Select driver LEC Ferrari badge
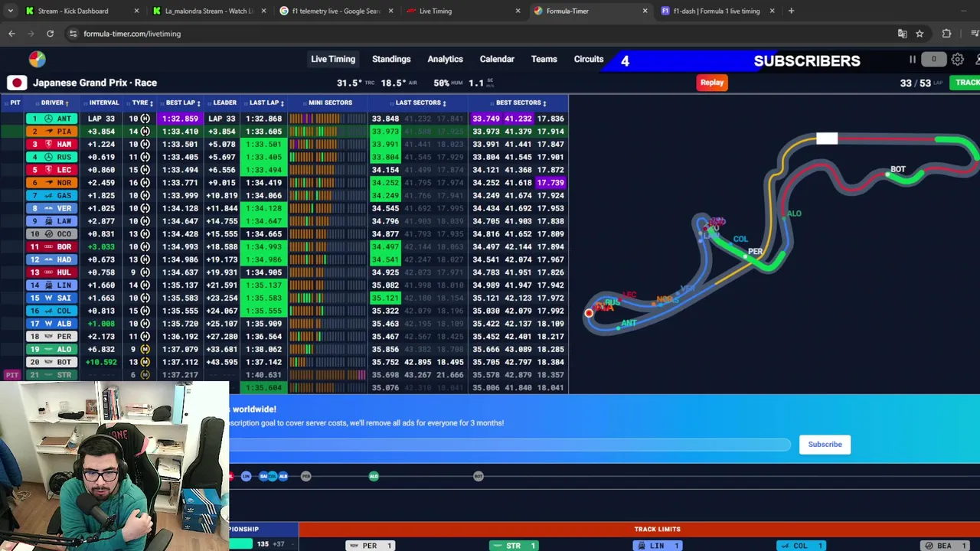980x551 pixels. coord(51,170)
